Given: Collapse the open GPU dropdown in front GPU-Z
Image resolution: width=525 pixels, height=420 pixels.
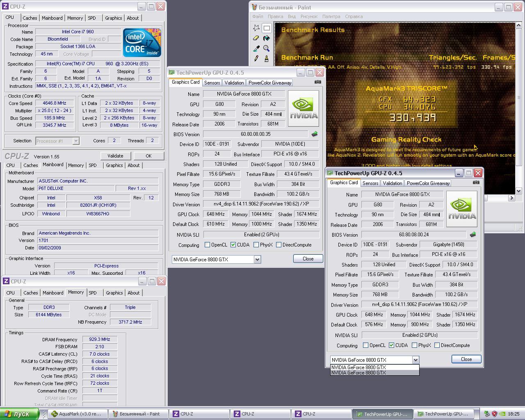Looking at the screenshot, I should (x=415, y=360).
